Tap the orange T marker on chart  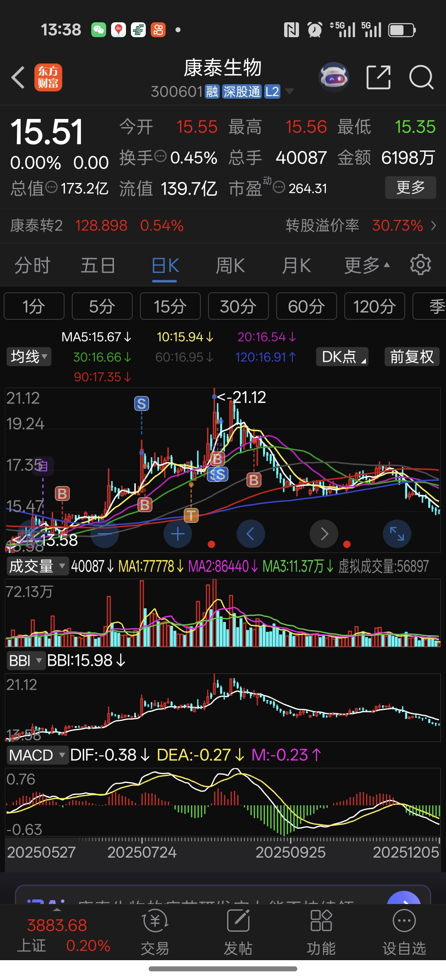(x=191, y=515)
